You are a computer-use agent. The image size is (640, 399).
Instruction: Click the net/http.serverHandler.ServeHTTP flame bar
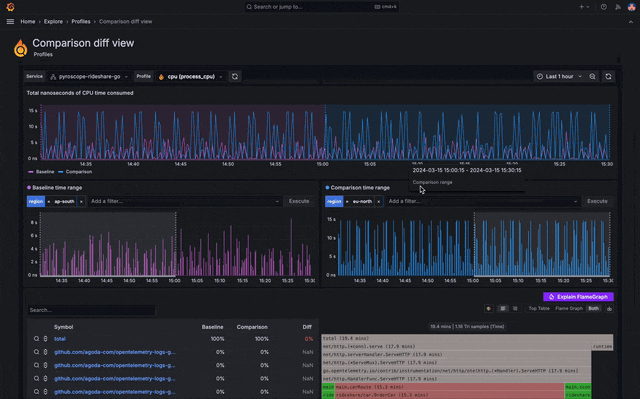(x=456, y=355)
